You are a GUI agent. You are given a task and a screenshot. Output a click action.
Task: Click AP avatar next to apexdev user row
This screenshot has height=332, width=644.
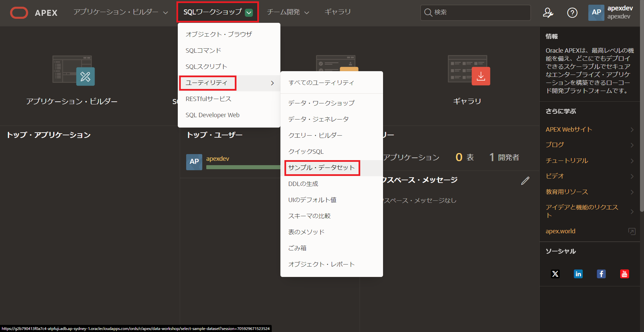194,162
